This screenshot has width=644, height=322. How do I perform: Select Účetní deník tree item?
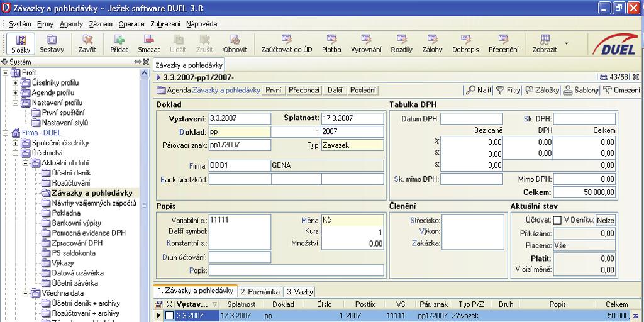(x=72, y=173)
